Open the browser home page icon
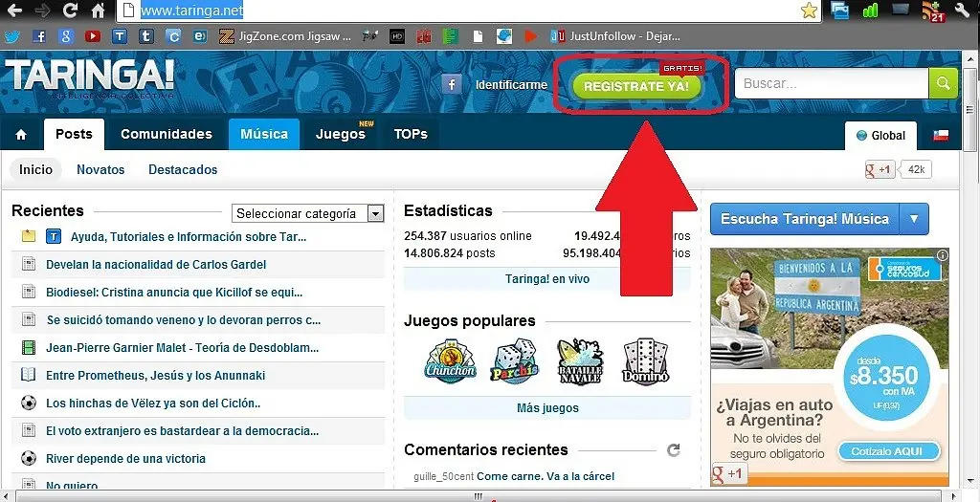 click(x=99, y=10)
